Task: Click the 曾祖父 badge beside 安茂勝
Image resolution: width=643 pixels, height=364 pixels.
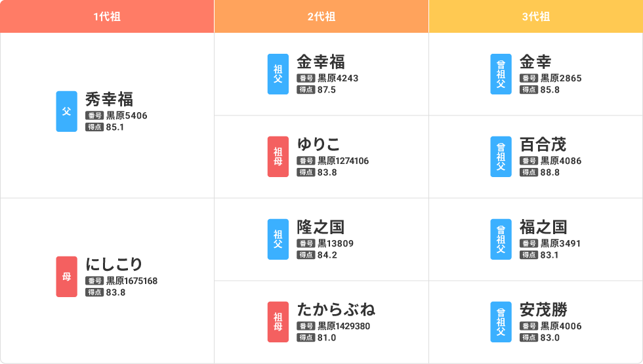Action: (x=501, y=322)
